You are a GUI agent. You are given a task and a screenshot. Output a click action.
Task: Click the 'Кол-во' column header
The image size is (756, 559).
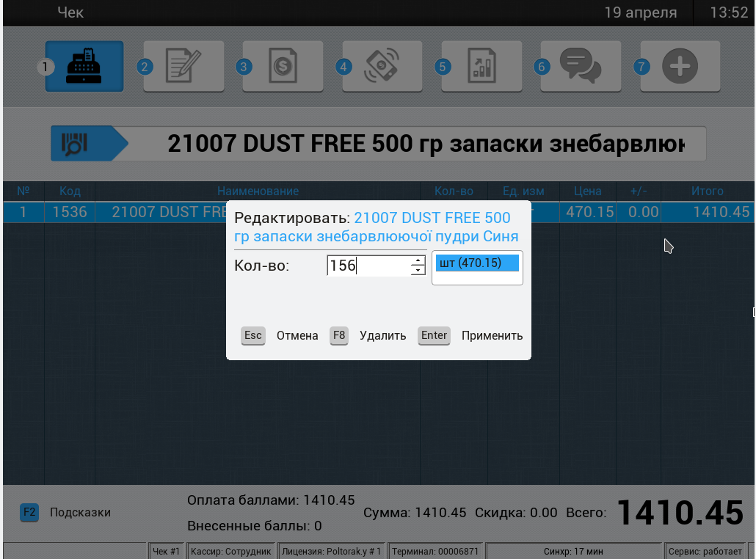(x=454, y=191)
